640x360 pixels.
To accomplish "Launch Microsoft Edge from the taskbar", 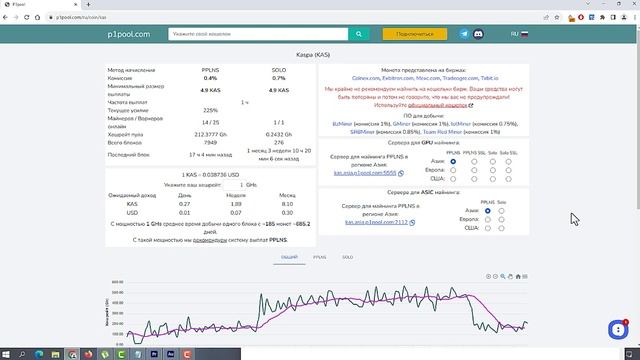I will (39, 354).
